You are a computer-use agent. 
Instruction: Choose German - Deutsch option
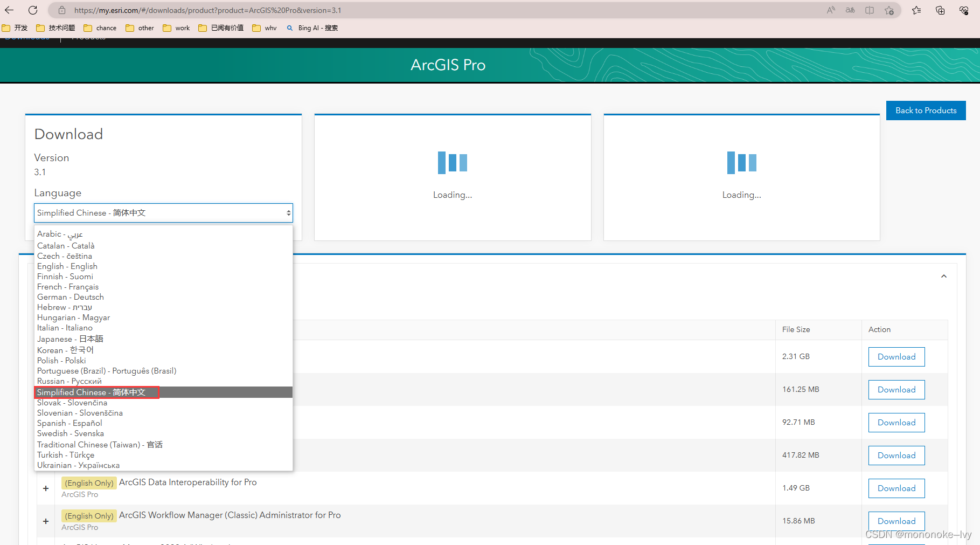click(x=163, y=297)
